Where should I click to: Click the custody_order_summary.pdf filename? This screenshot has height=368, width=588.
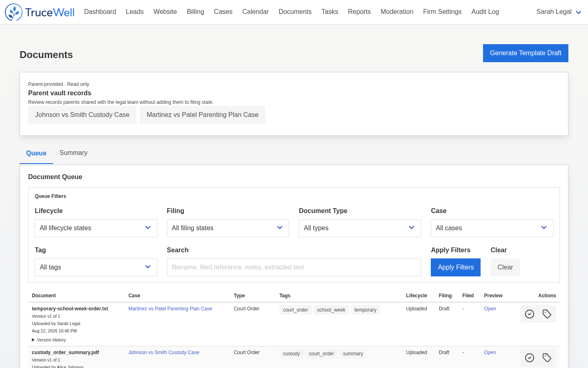tap(65, 352)
